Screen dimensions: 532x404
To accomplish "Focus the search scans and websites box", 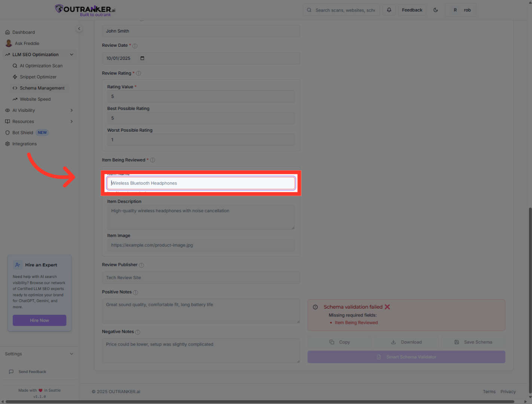I will click(342, 10).
